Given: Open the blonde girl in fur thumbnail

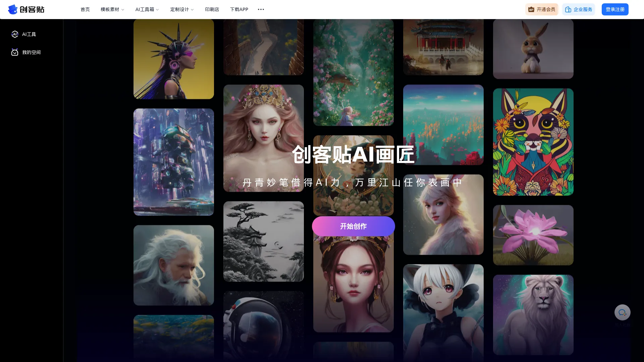Looking at the screenshot, I should (x=443, y=215).
